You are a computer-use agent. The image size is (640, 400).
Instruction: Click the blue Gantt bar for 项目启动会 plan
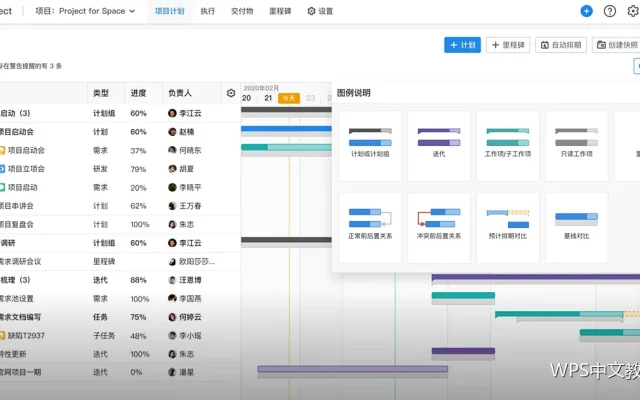(286, 129)
